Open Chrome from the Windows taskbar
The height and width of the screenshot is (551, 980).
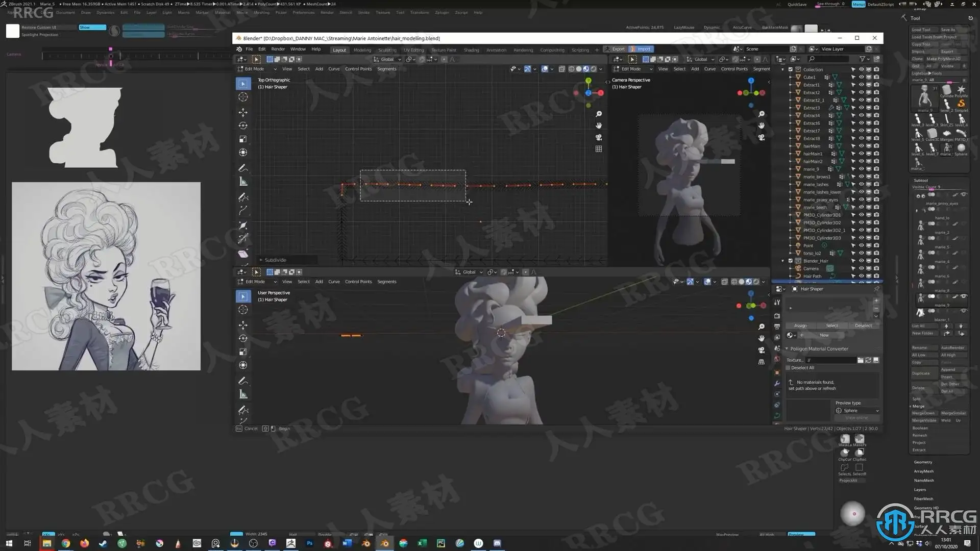[65, 543]
